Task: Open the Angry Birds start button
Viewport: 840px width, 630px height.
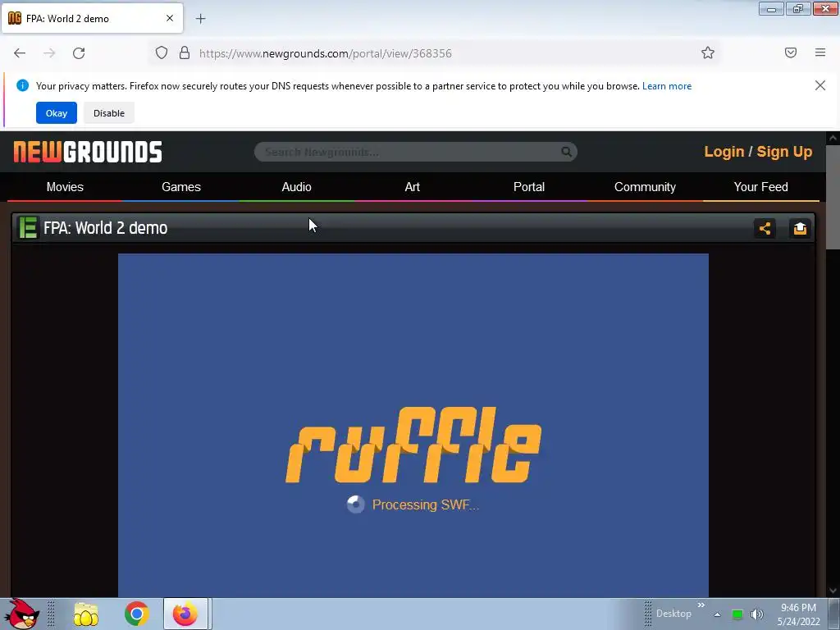Action: tap(22, 614)
